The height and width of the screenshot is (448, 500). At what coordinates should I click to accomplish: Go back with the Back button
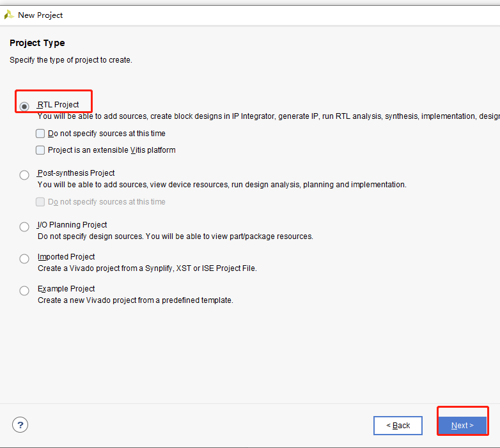398,426
